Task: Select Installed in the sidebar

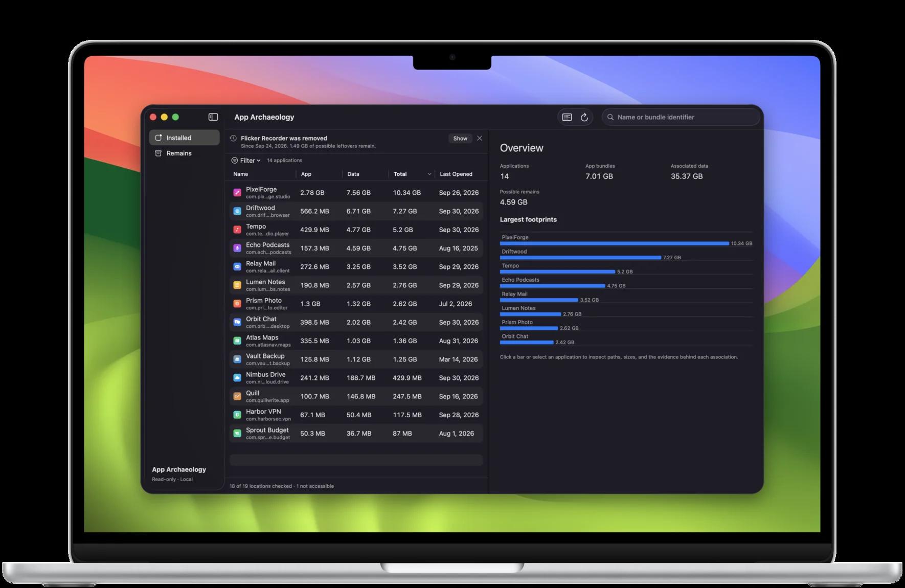Action: [184, 138]
